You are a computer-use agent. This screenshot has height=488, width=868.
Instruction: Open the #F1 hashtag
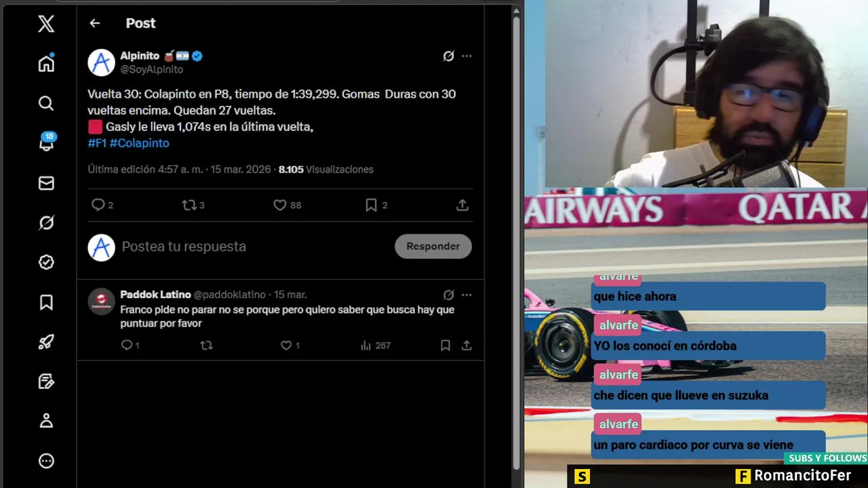point(97,143)
